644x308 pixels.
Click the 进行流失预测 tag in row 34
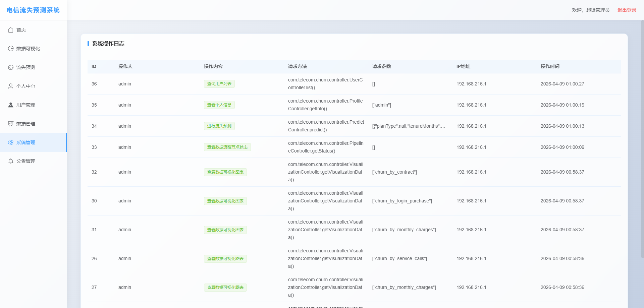219,126
